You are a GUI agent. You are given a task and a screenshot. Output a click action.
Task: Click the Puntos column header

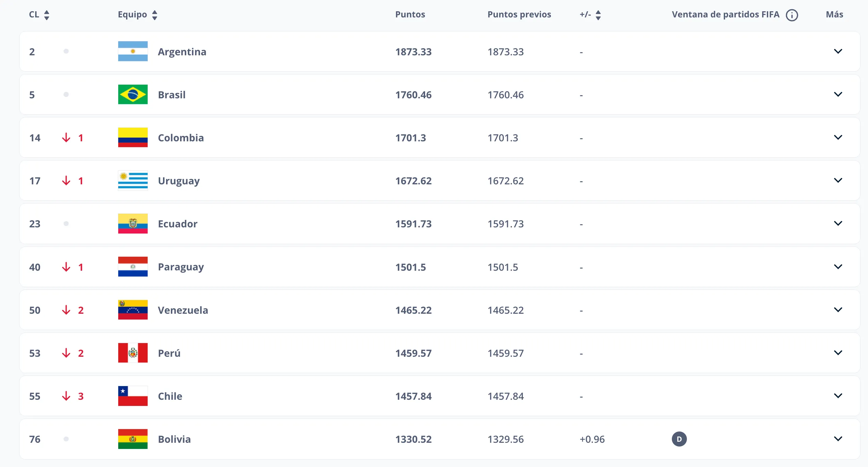coord(410,14)
